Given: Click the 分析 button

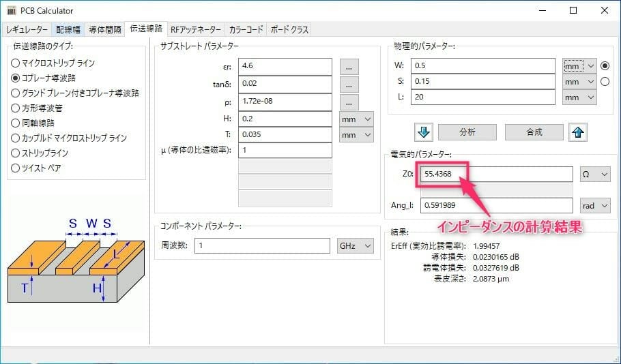Looking at the screenshot, I should click(x=467, y=132).
